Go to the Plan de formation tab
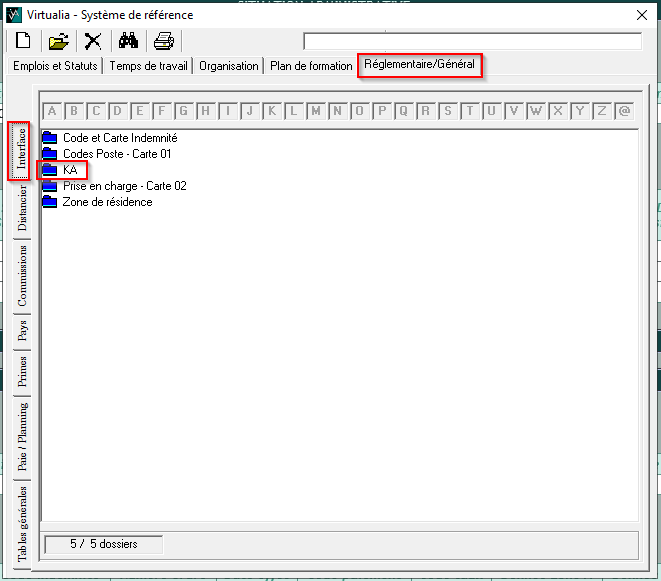The height and width of the screenshot is (581, 661). (311, 66)
